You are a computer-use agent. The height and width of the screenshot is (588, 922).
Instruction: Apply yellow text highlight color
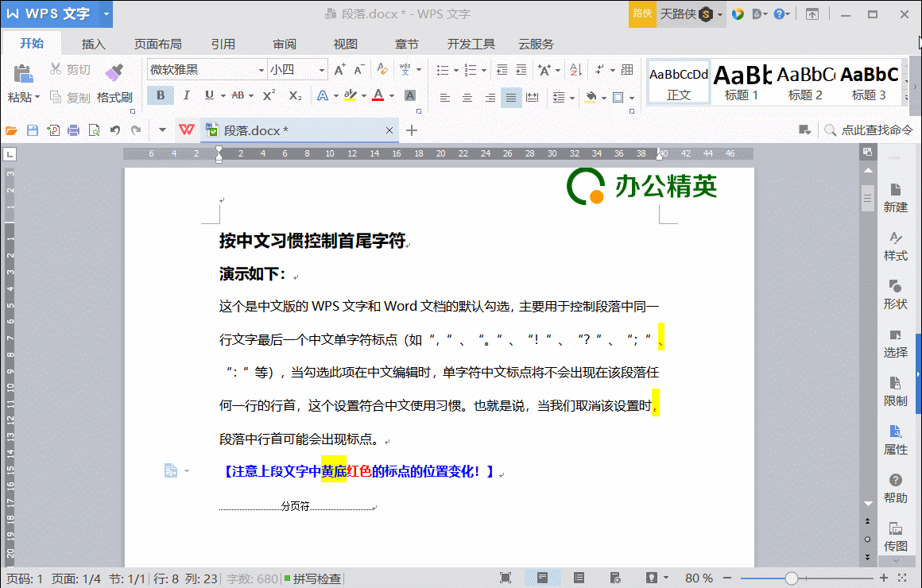pos(351,95)
